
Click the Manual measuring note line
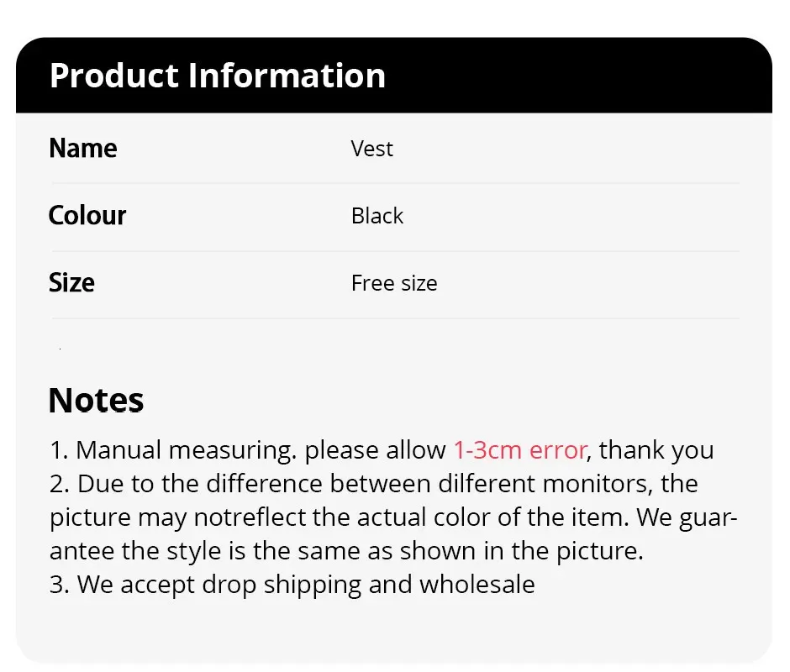click(x=248, y=450)
